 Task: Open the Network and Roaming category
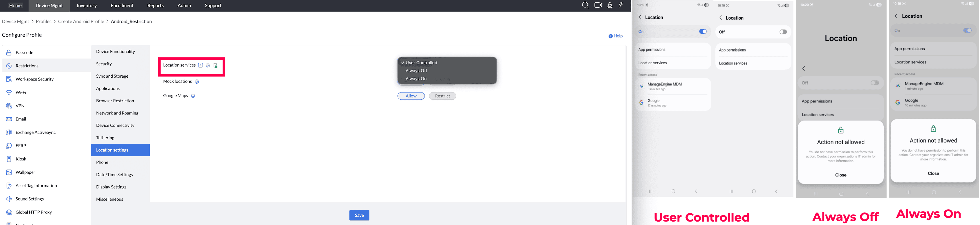pos(120,113)
